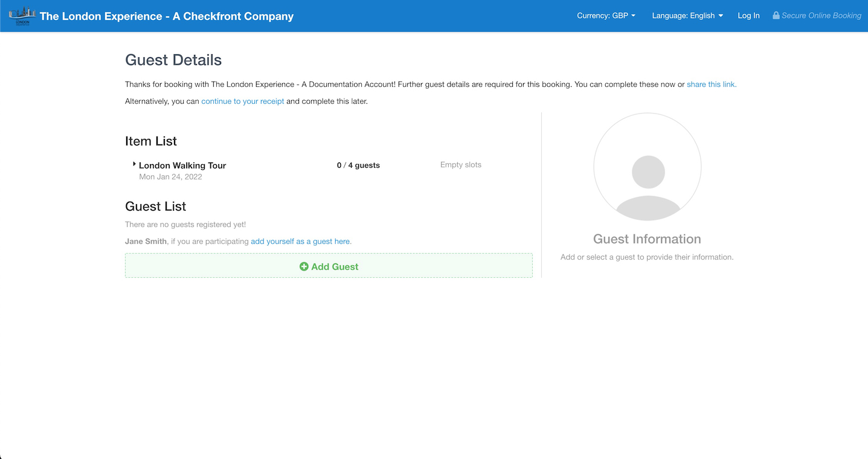The height and width of the screenshot is (459, 868).
Task: Click the green Add Guest button
Action: pos(329,266)
